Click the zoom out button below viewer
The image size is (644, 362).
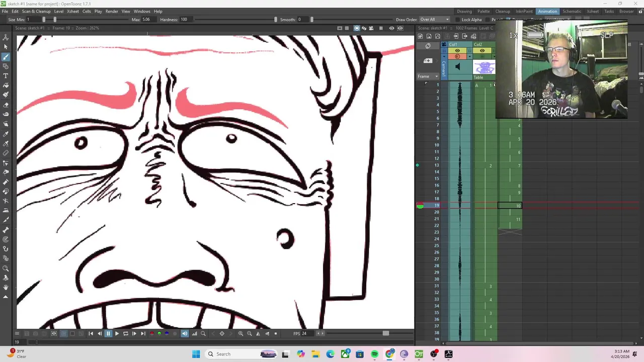[x=249, y=333]
